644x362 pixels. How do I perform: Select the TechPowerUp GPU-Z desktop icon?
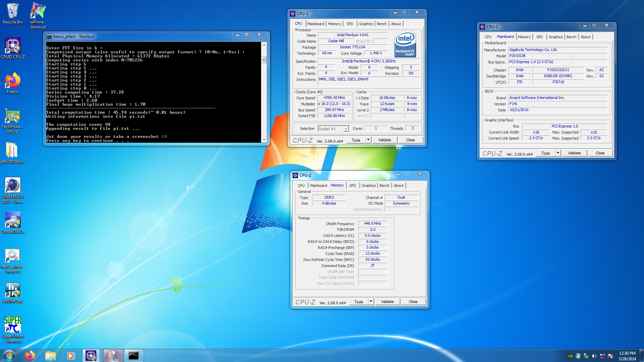13,121
